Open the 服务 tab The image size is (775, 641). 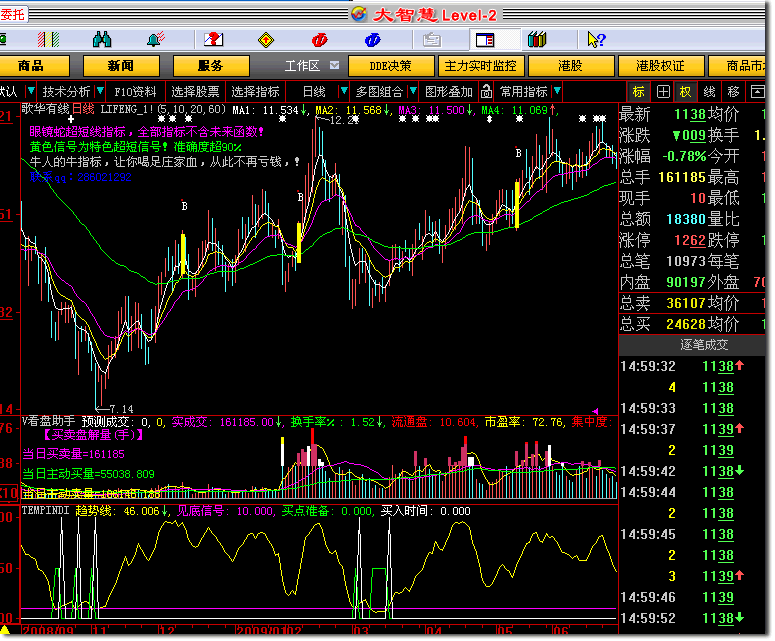[211, 66]
